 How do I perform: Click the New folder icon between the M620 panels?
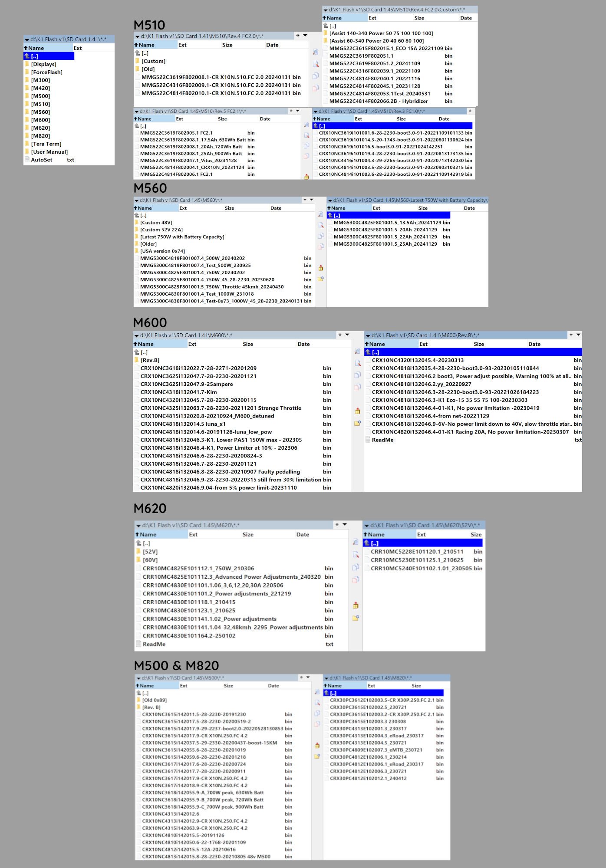(x=356, y=618)
